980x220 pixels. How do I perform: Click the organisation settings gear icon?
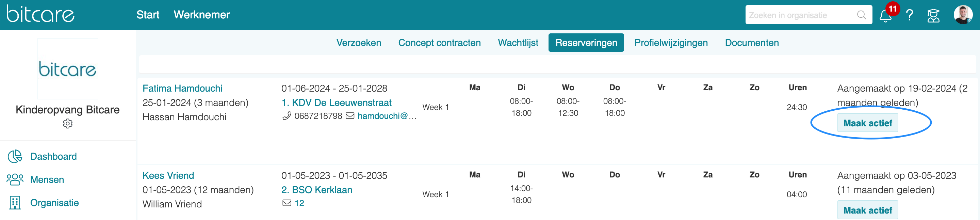[x=68, y=124]
